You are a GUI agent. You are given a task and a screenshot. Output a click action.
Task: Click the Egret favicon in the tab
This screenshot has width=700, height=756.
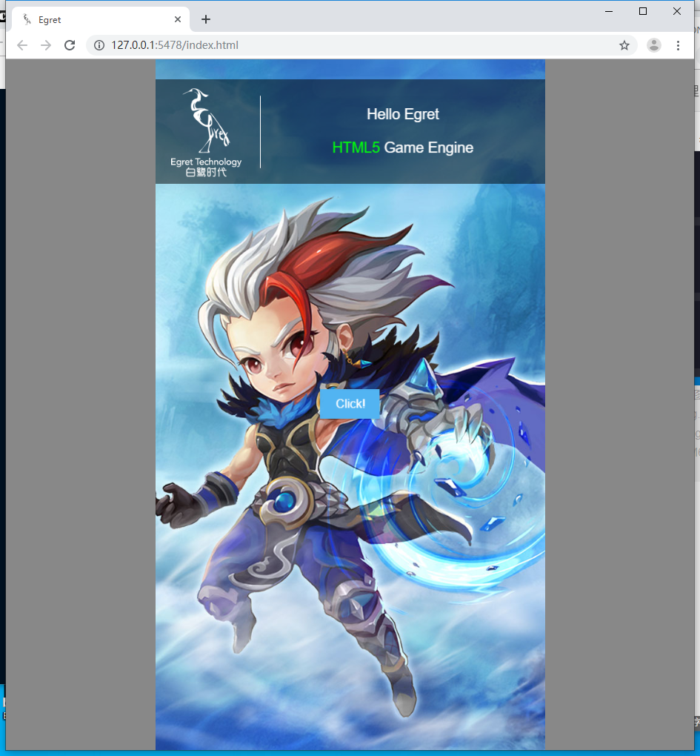27,19
